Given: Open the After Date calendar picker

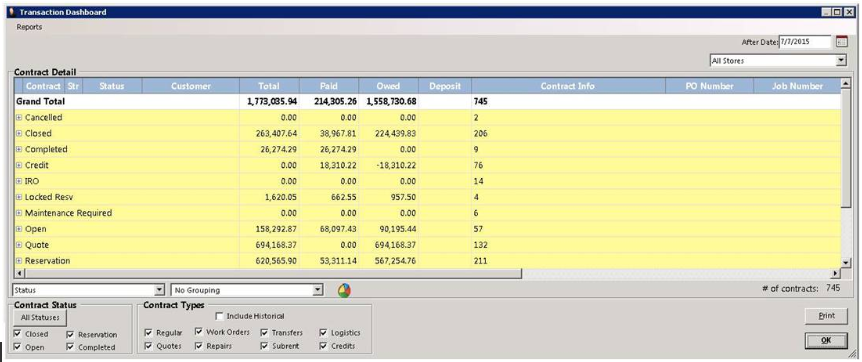Looking at the screenshot, I should point(842,42).
